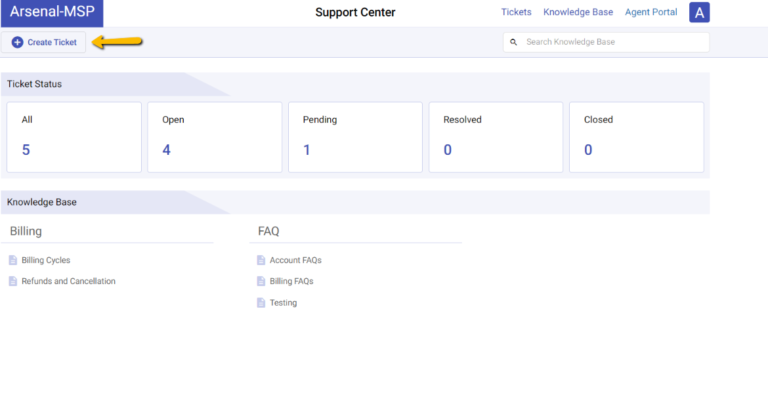Viewport: 768px width, 395px height.
Task: Select the Open tickets status card
Action: (215, 137)
